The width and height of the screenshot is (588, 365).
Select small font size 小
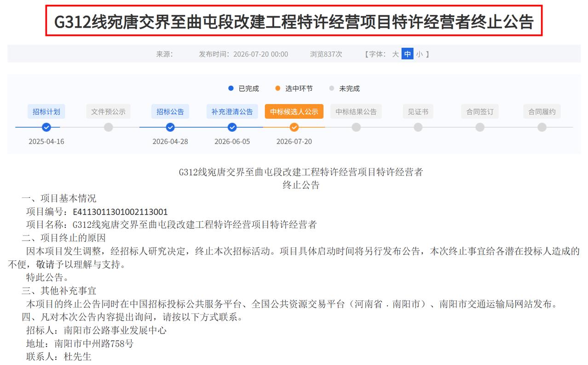(419, 54)
